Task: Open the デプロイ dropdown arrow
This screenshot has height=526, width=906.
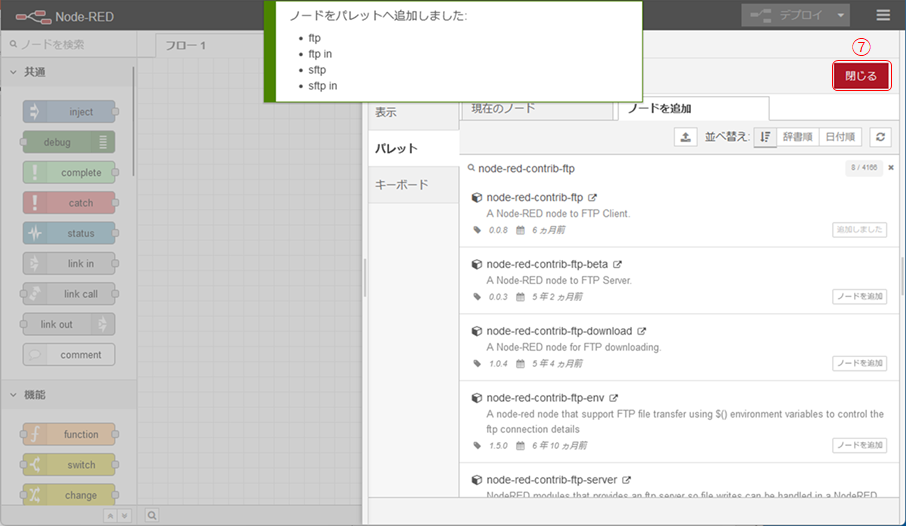Action: 842,15
